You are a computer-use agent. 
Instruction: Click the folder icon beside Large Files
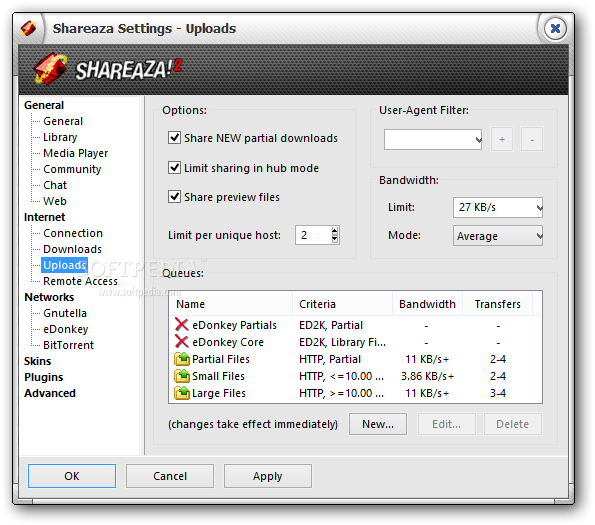[182, 393]
